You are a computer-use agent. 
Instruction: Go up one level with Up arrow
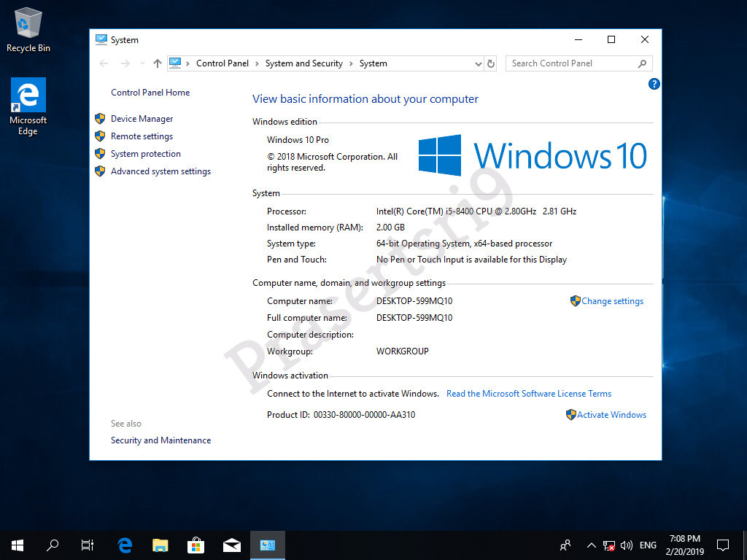point(158,63)
